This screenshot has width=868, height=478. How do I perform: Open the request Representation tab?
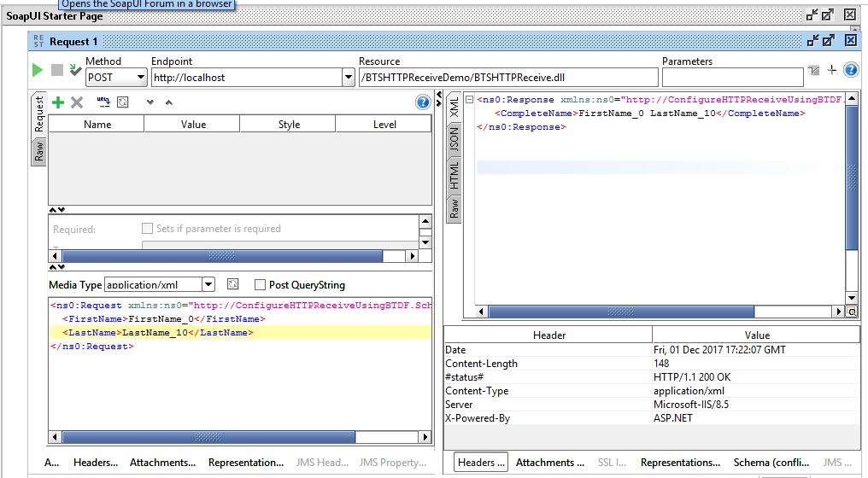tap(246, 463)
